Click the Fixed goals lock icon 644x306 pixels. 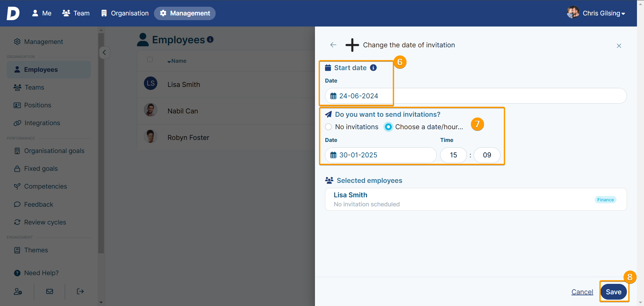point(17,168)
